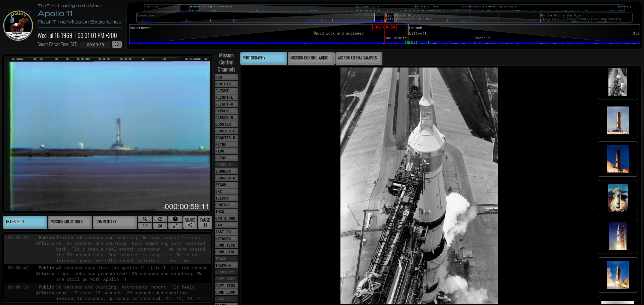The height and width of the screenshot is (305, 644).
Task: Open the Astromaterial Samples tab
Action: tap(359, 58)
